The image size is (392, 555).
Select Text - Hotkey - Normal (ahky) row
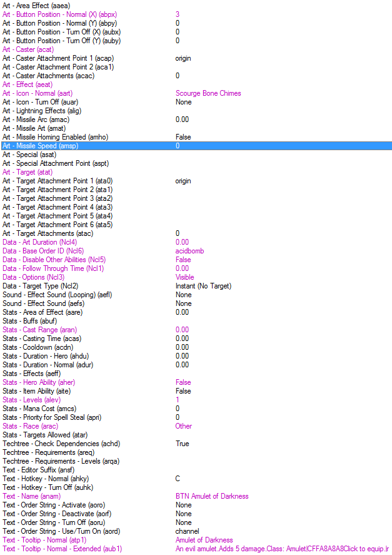click(196, 479)
